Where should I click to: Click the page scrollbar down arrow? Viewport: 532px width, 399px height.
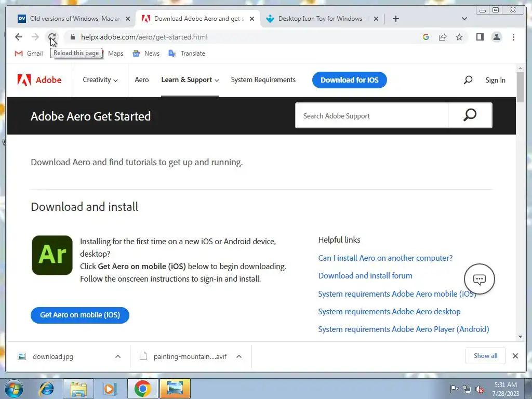coord(520,337)
